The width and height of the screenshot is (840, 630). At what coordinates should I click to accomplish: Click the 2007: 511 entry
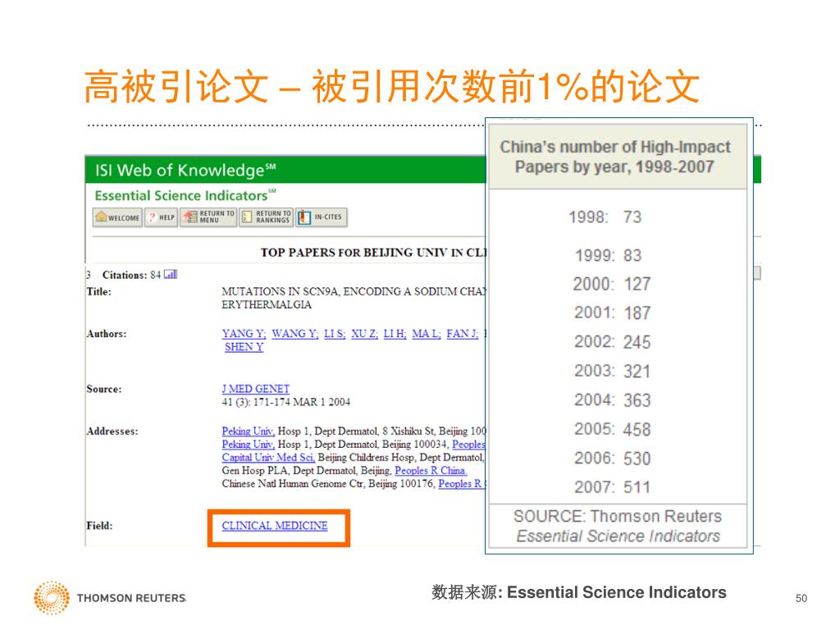click(x=612, y=487)
